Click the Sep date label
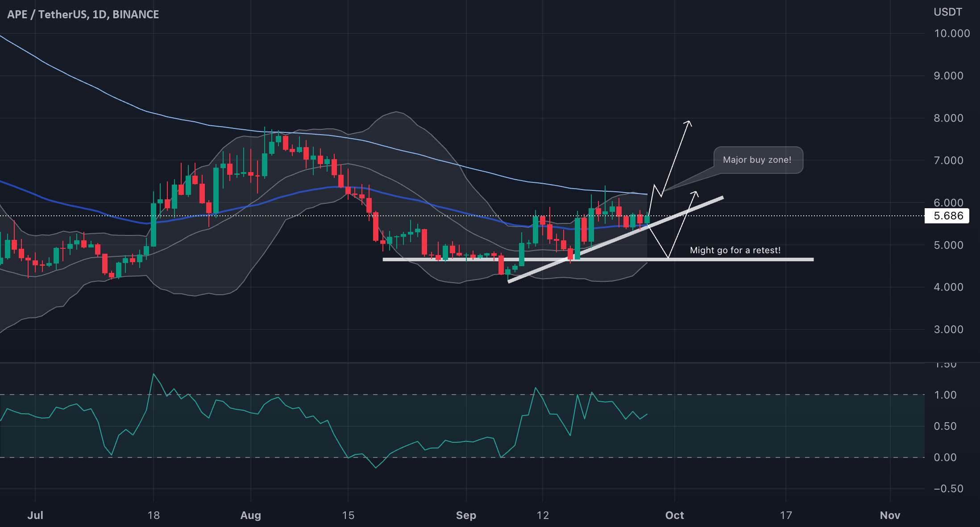 click(466, 515)
